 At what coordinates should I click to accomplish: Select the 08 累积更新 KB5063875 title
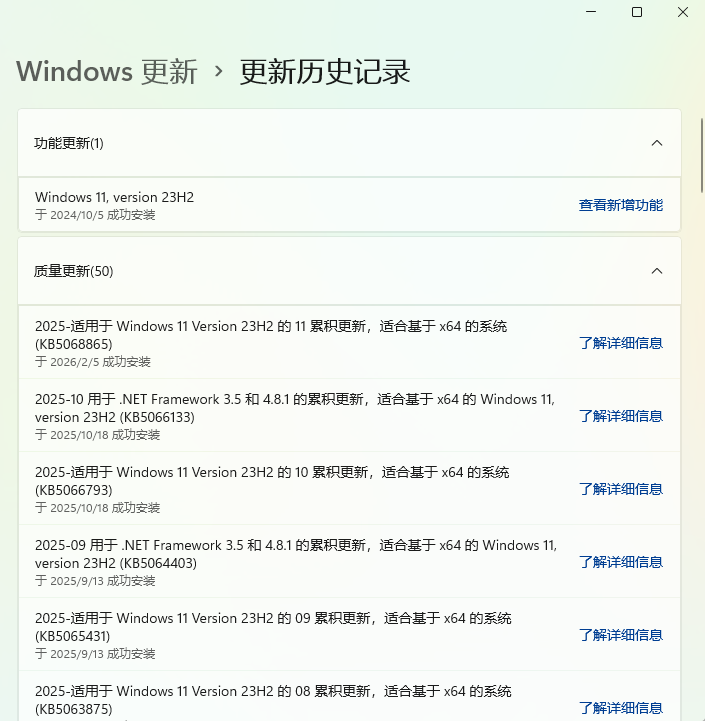click(273, 700)
